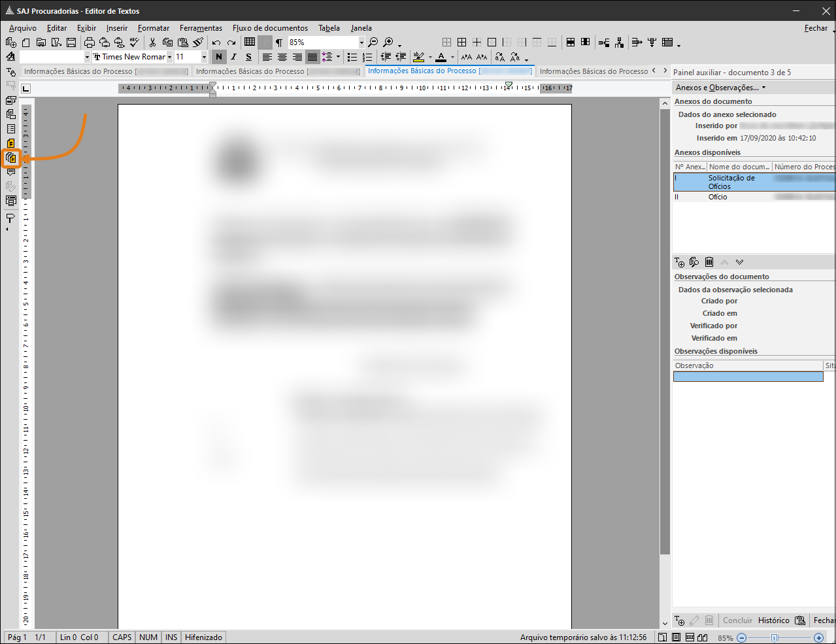
Task: Switch to the first Informações Básicas do Processo tab
Action: [105, 71]
